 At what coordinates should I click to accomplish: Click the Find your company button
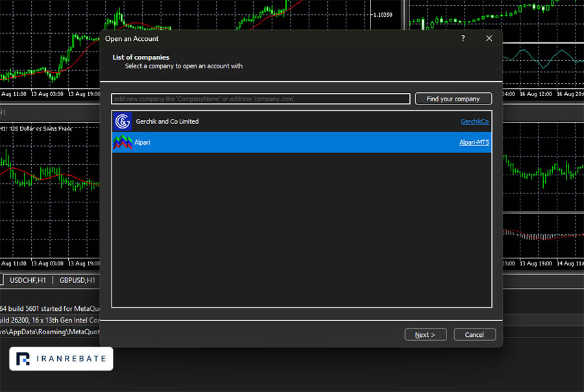click(x=454, y=99)
